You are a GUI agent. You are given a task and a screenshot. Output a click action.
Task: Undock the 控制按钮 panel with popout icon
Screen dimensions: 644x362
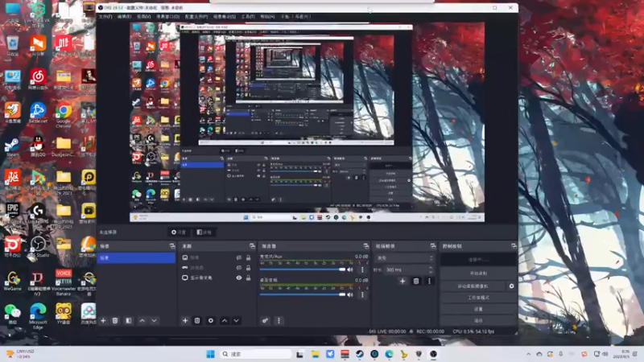tap(514, 246)
